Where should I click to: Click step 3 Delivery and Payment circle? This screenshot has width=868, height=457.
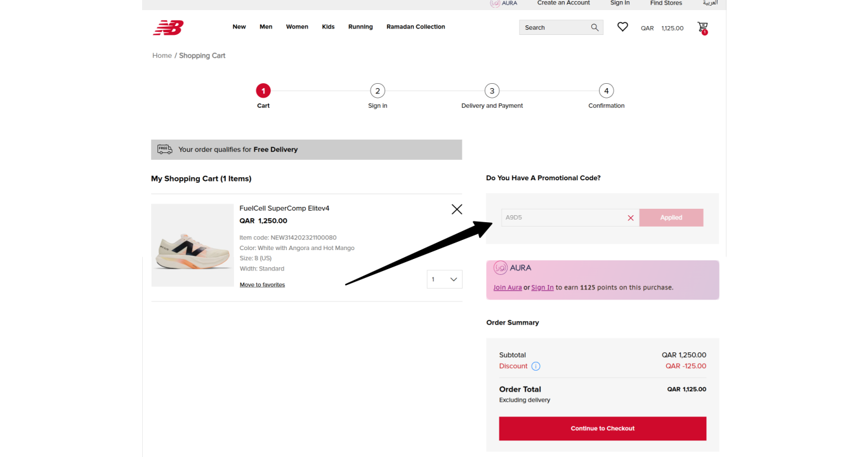click(x=492, y=91)
